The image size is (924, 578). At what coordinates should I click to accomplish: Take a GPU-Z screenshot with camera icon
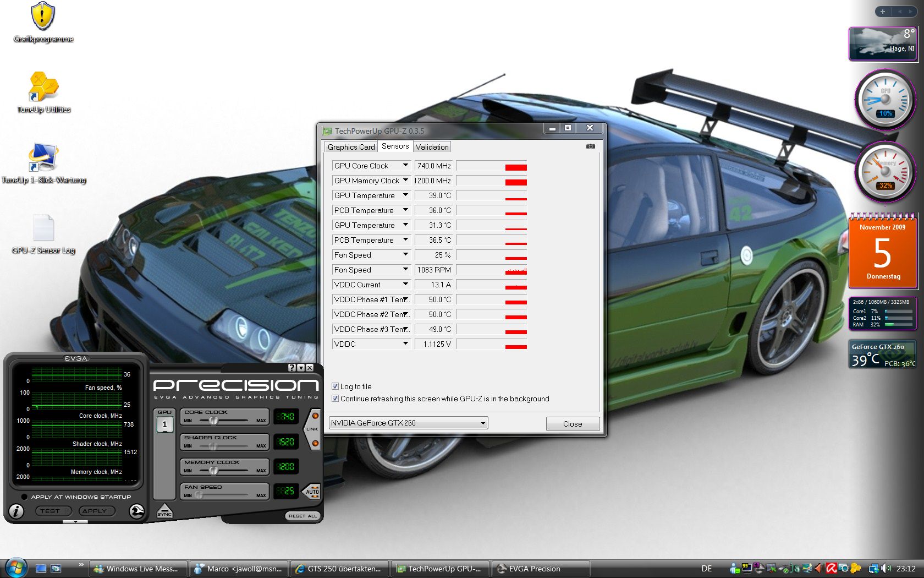(x=590, y=146)
